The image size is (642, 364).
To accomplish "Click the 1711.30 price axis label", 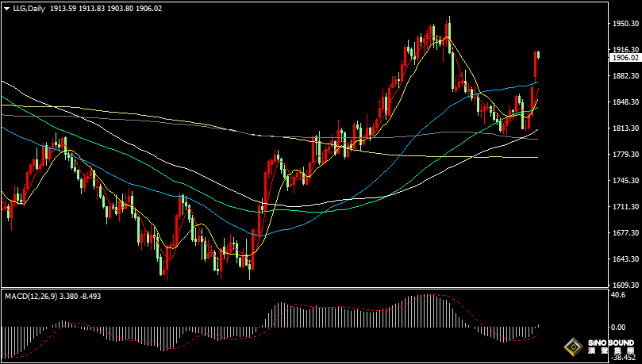I will click(x=626, y=206).
